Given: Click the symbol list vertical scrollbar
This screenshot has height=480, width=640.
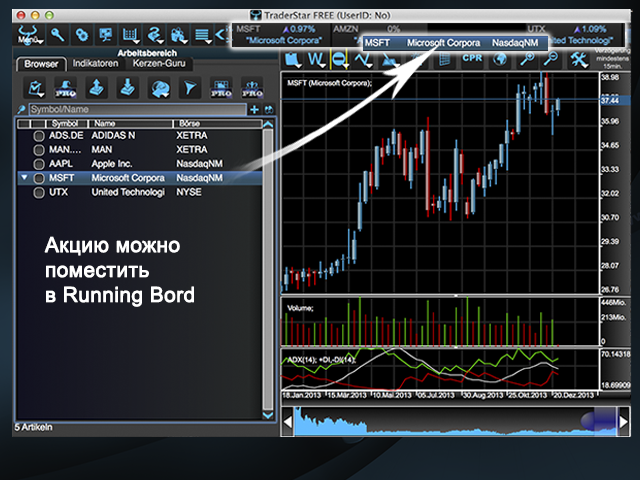Looking at the screenshot, I should (268, 269).
